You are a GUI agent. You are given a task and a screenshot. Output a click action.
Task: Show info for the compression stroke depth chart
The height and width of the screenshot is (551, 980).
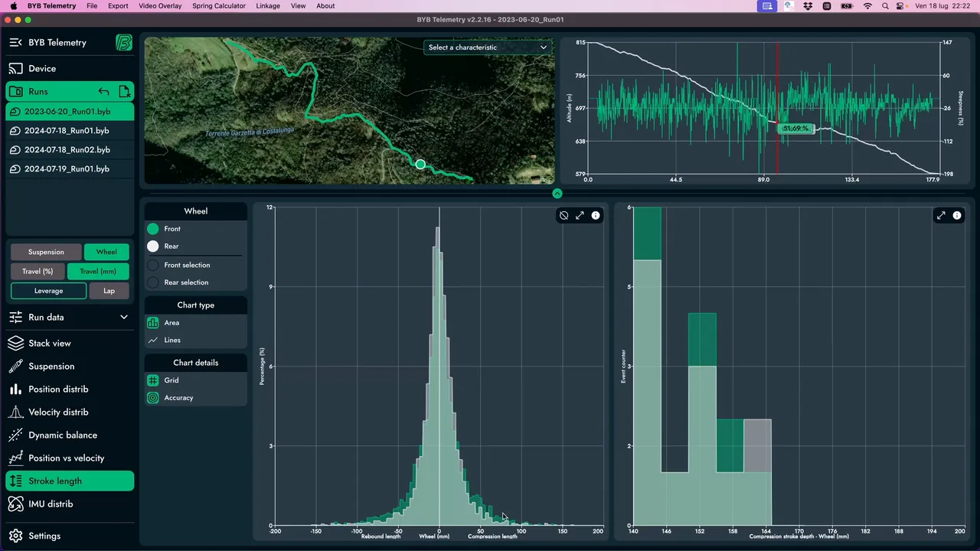[x=957, y=216]
